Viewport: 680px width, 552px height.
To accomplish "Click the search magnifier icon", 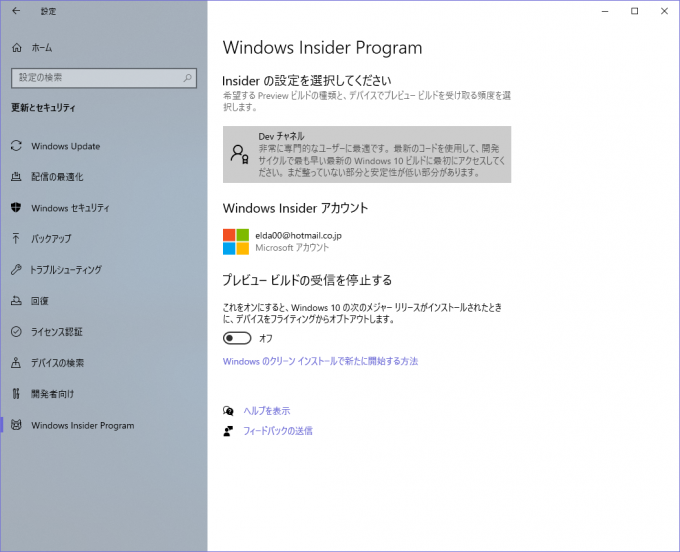I will pos(187,78).
